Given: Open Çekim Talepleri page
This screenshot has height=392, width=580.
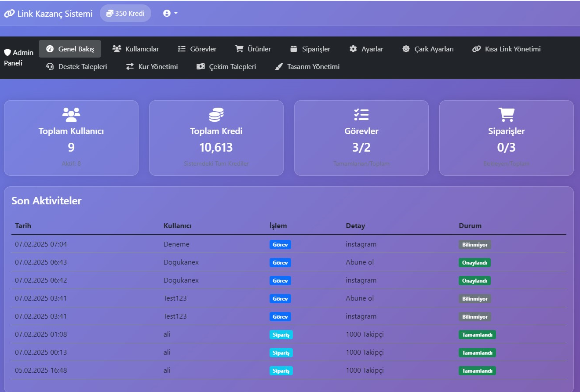Looking at the screenshot, I should (226, 67).
